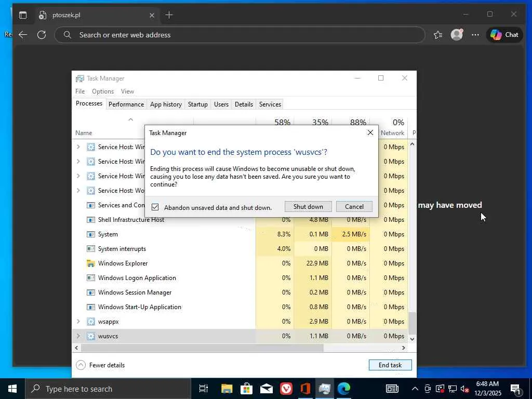This screenshot has height=399, width=532.
Task: Click the Shut down button
Action: (x=308, y=207)
